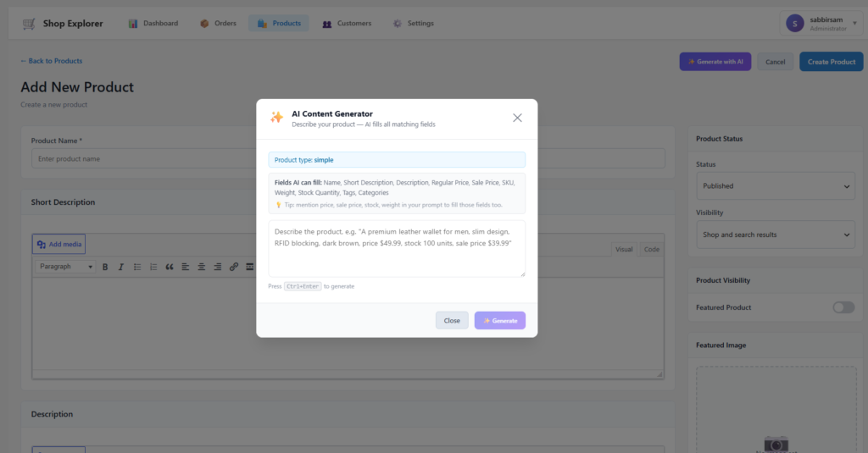Viewport: 868px width, 453px height.
Task: Click Add media in Short Description editor
Action: 58,244
